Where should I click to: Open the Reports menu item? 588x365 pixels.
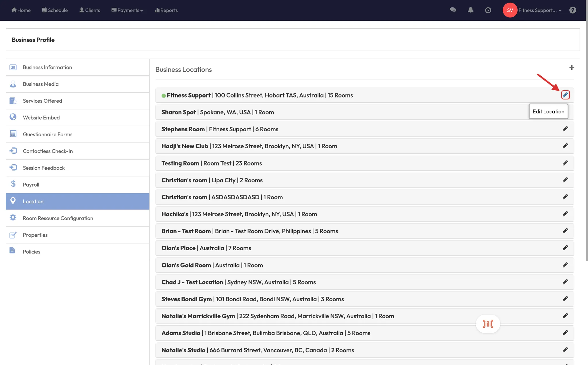point(166,10)
